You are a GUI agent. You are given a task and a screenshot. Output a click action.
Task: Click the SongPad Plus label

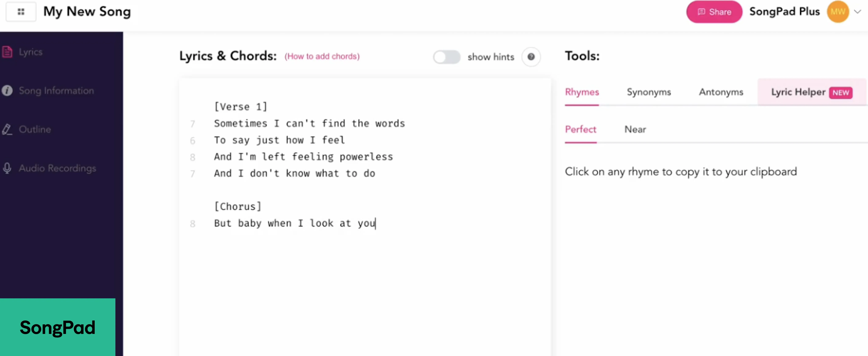point(784,12)
